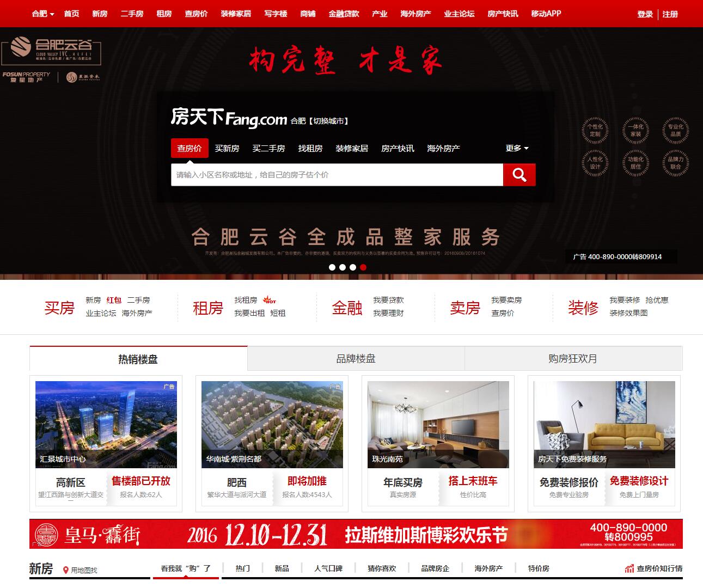Viewport: 703px width, 588px height.
Task: Select the fourth red carousel dot
Action: point(363,267)
